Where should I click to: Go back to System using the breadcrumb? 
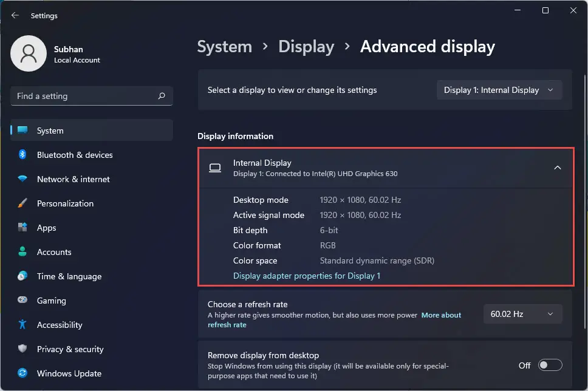[x=224, y=46]
